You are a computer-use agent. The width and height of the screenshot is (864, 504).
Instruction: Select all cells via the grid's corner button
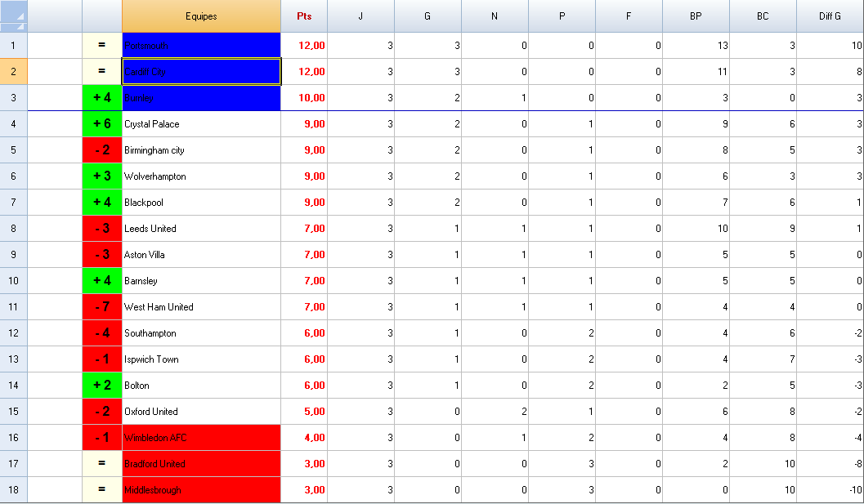(x=13, y=16)
